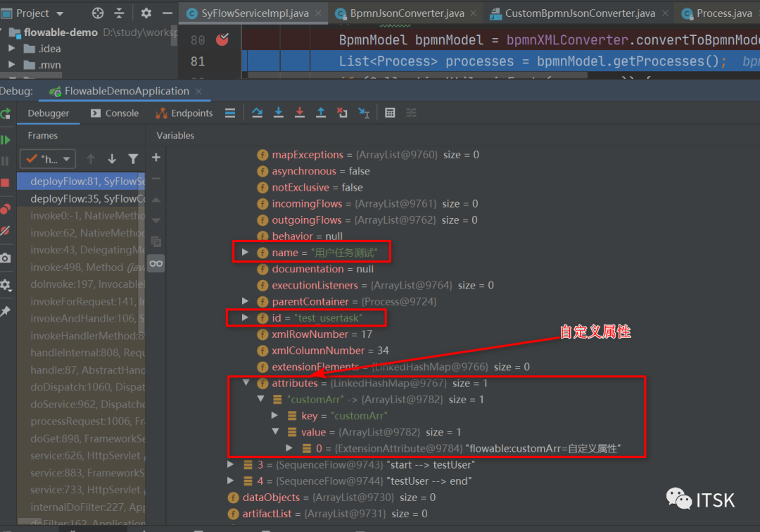Screen dimensions: 760x532
Task: Expand SequenceFlow element 4
Action: [231, 481]
